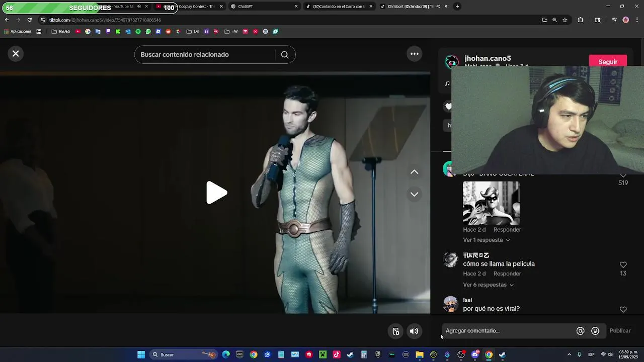The height and width of the screenshot is (362, 644).
Task: Go to previous video with up chevron
Action: (414, 172)
